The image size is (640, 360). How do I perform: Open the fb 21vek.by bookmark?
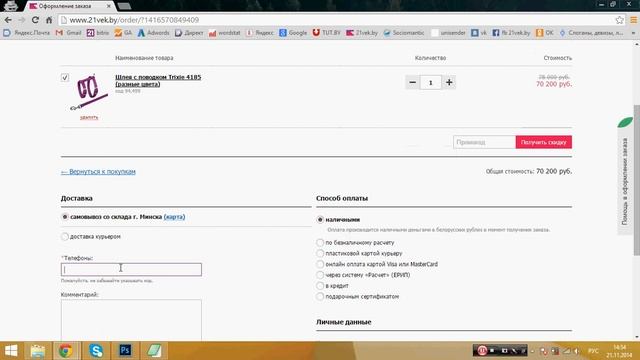(511, 33)
